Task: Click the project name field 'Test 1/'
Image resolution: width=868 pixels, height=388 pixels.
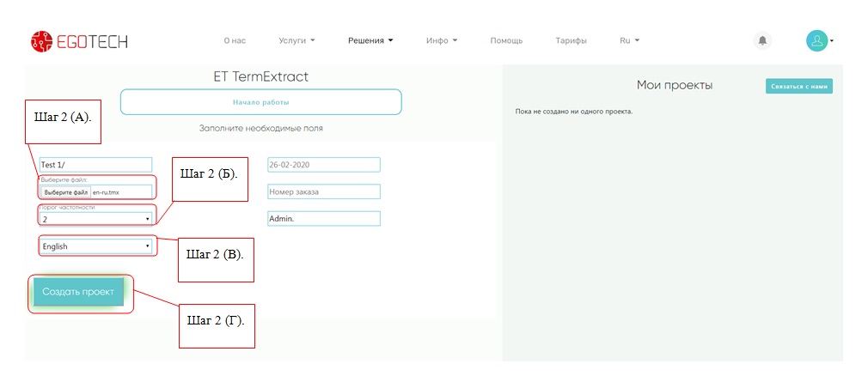Action: tap(95, 165)
